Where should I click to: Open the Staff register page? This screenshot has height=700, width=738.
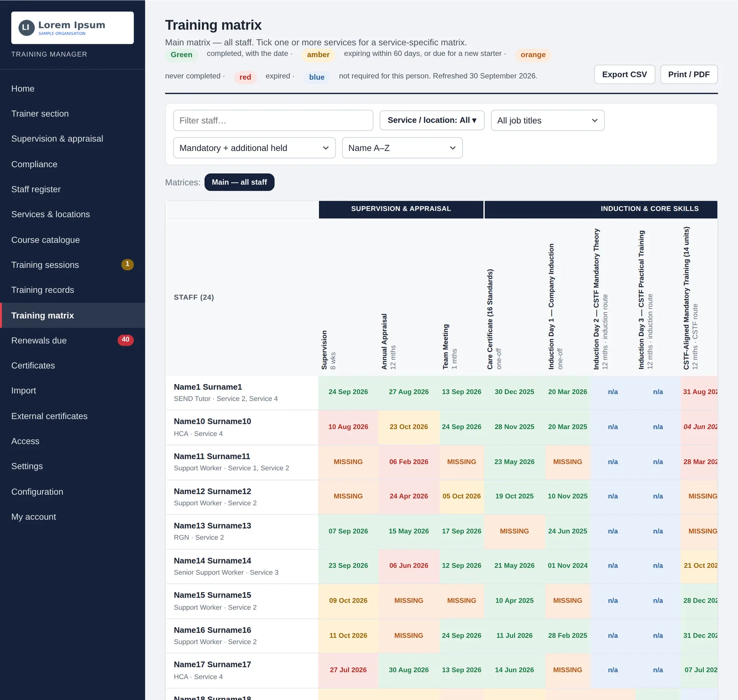click(72, 189)
